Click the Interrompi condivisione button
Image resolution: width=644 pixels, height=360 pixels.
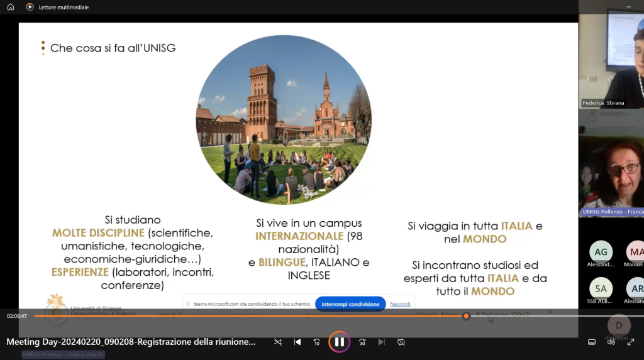point(350,304)
